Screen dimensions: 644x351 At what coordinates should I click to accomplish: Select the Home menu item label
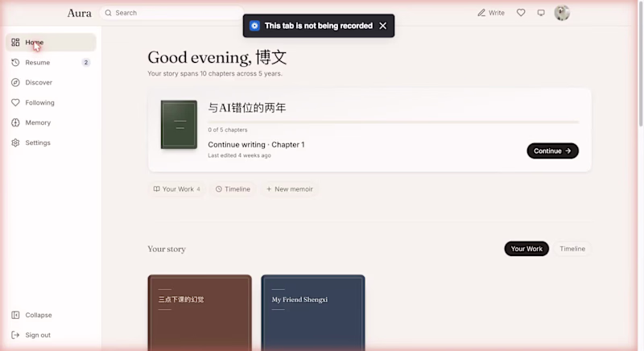click(x=35, y=43)
